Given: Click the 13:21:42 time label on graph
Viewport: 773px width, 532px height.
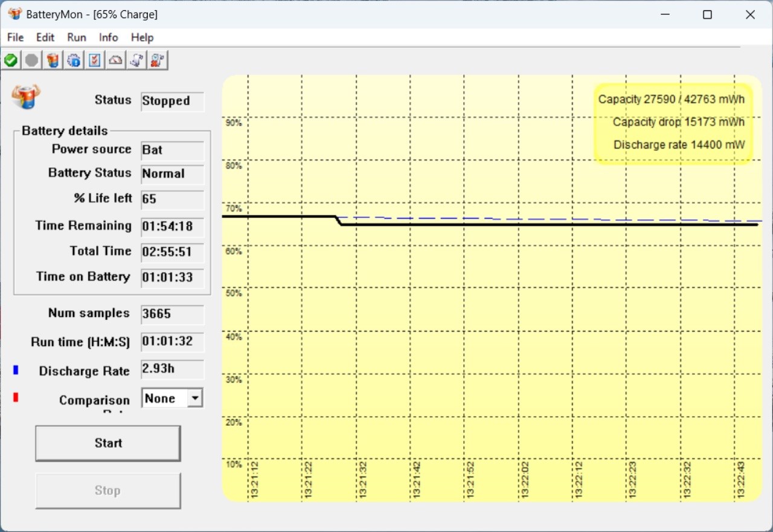Looking at the screenshot, I should pos(417,481).
